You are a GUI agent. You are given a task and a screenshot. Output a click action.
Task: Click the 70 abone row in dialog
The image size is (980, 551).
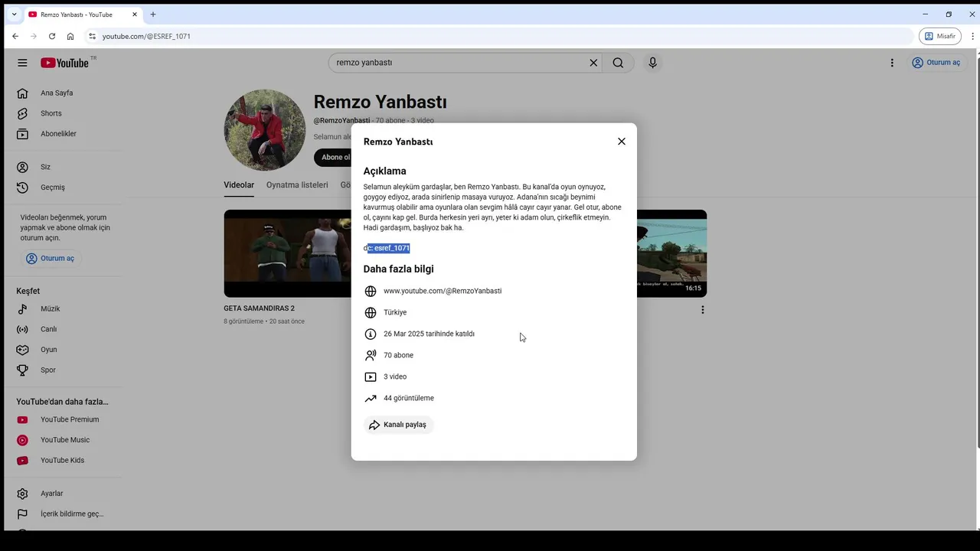398,355
